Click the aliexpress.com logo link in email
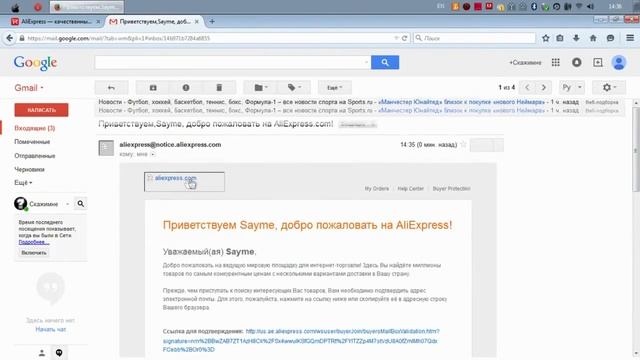The width and height of the screenshot is (640, 360). [184, 182]
